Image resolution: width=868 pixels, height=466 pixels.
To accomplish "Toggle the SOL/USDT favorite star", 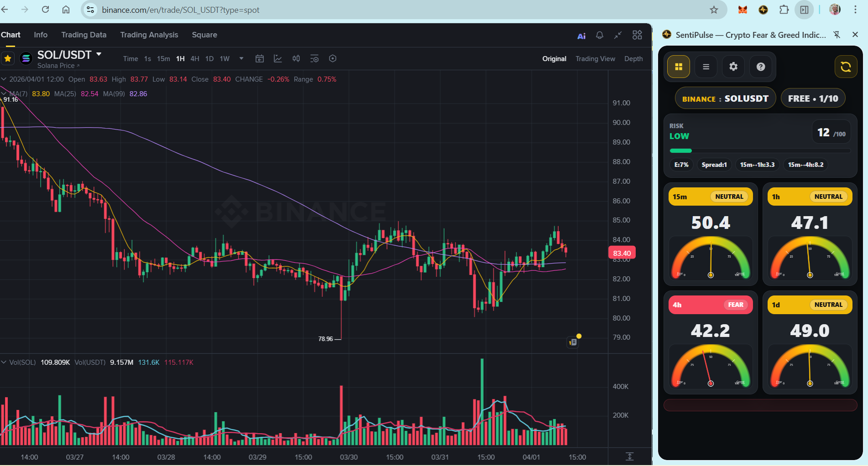I will point(8,58).
